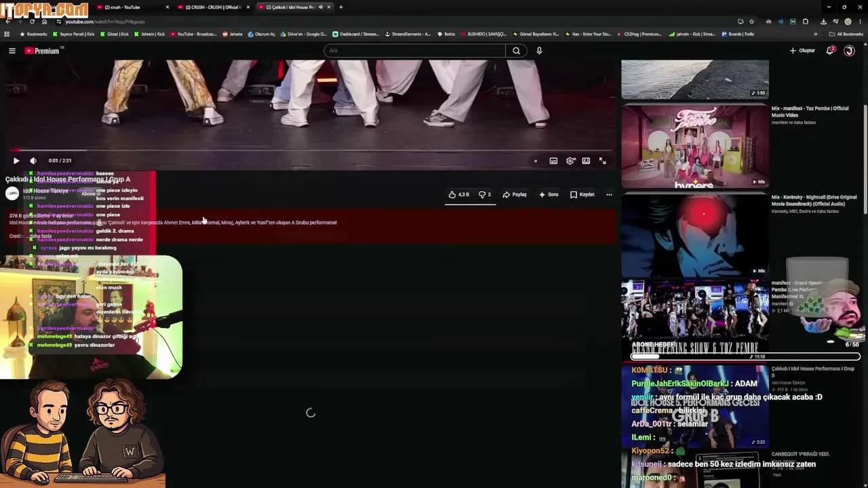Image resolution: width=868 pixels, height=488 pixels.
Task: Open the 'Görsel Boyutlarını N...' bookmark
Action: 536,34
